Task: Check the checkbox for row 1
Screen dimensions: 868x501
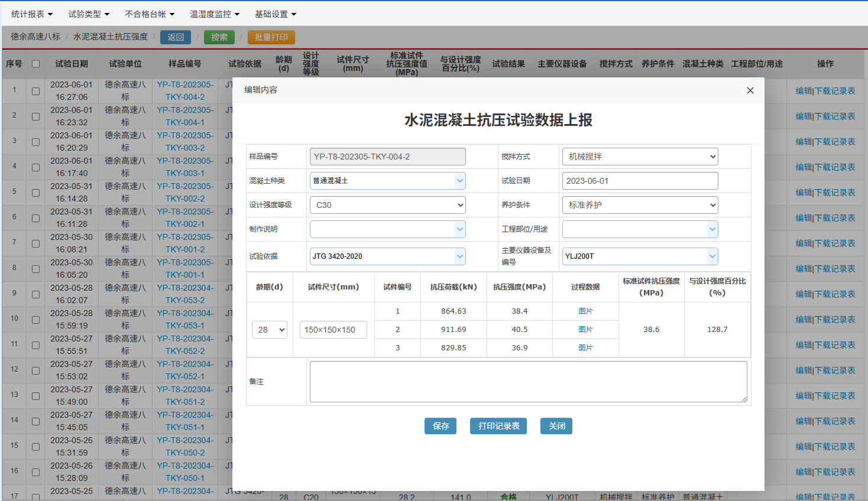Action: tap(35, 91)
